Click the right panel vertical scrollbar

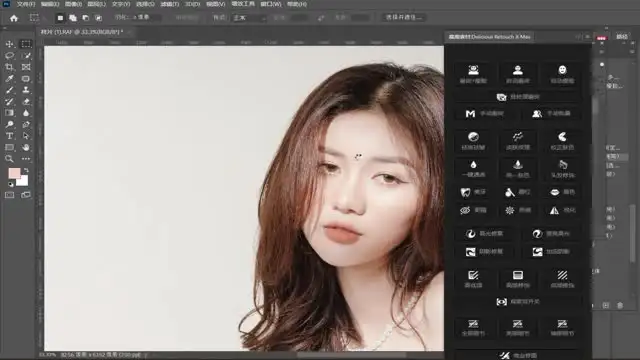(632, 233)
